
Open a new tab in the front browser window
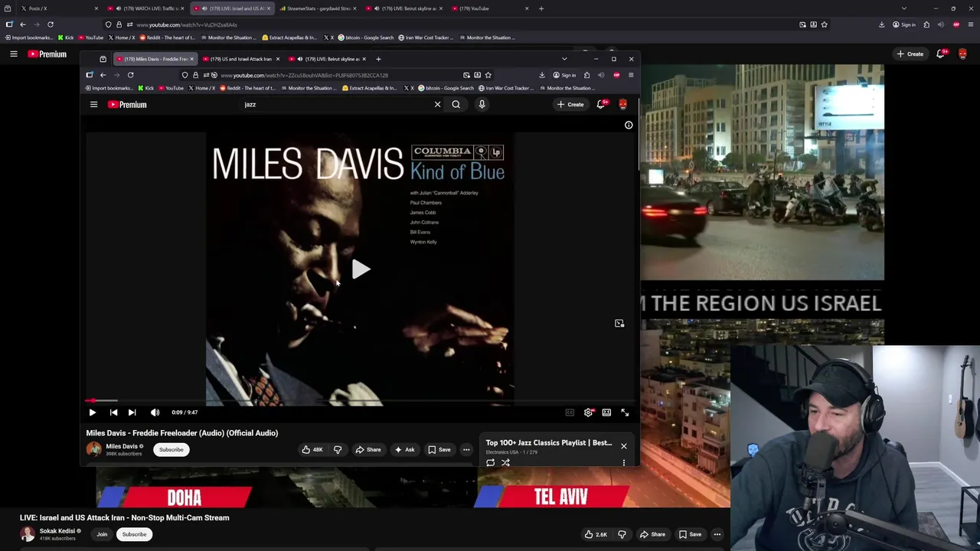click(x=378, y=59)
